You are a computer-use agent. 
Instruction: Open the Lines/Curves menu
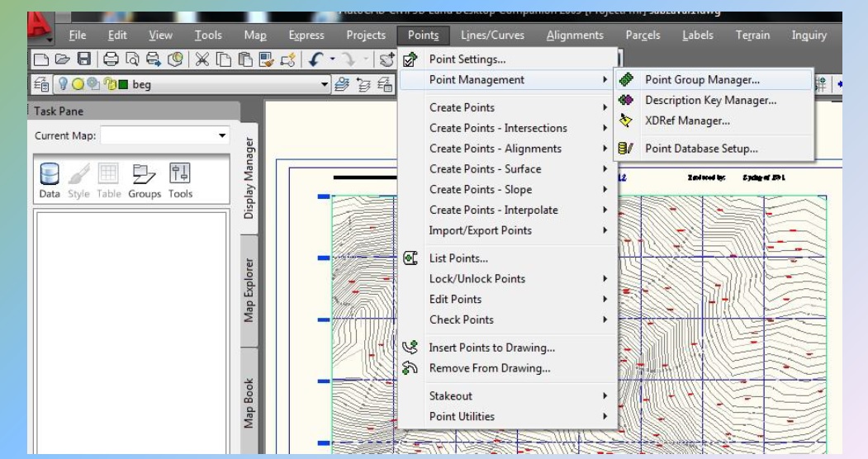pyautogui.click(x=493, y=35)
